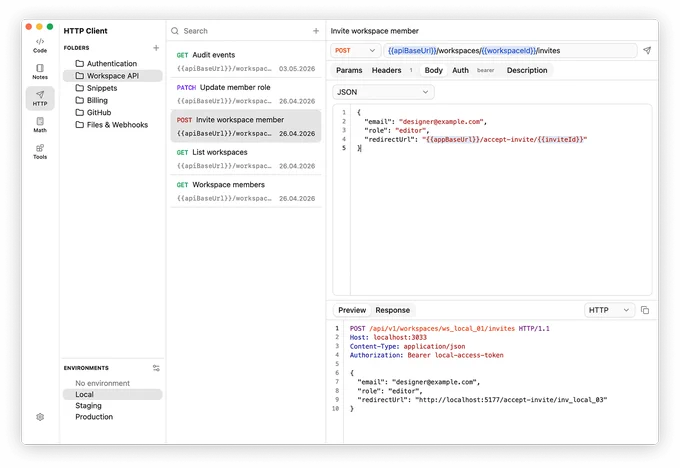This screenshot has width=680, height=468.
Task: Select the Files & Webhooks folder
Action: point(113,125)
